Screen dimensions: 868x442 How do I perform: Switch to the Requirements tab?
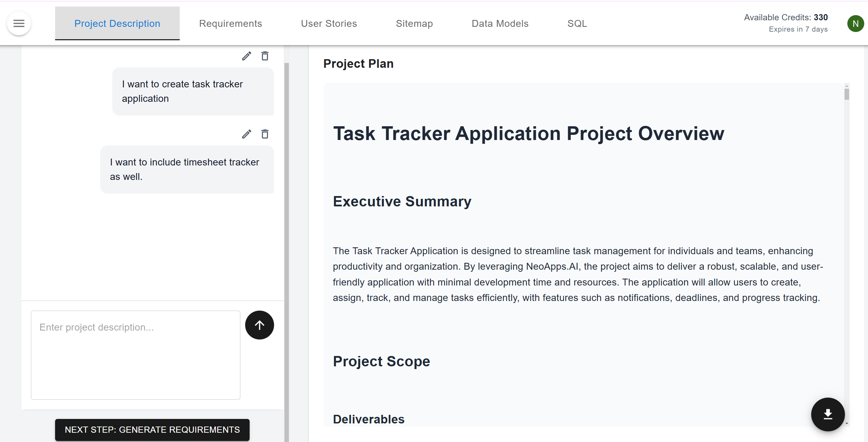tap(230, 23)
